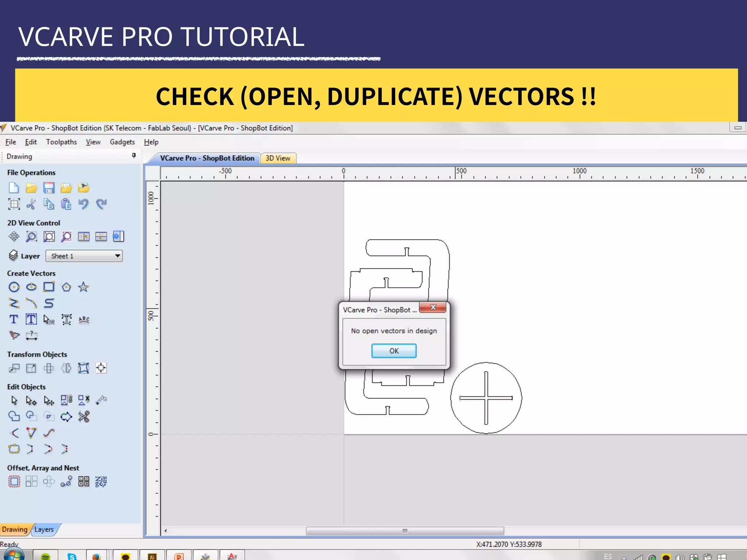Click the Offset Vectors icon
The width and height of the screenshot is (747, 560).
click(x=14, y=482)
